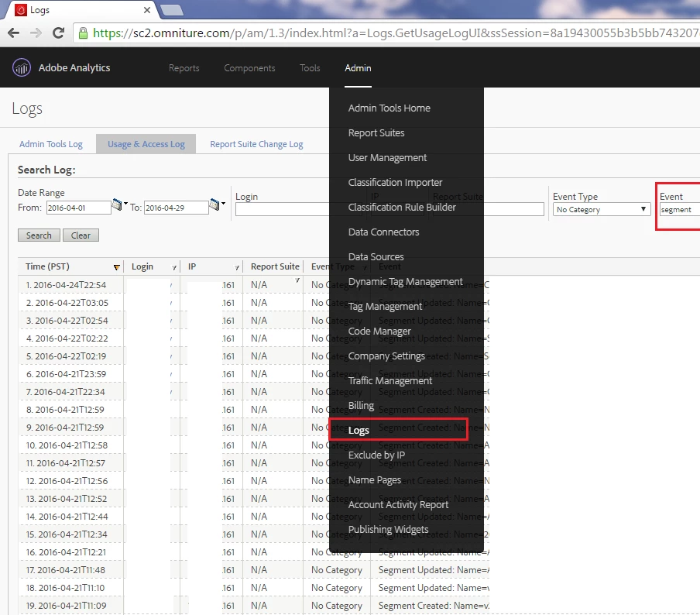Select Admin Tools Home from menu
700x615 pixels.
(x=389, y=108)
